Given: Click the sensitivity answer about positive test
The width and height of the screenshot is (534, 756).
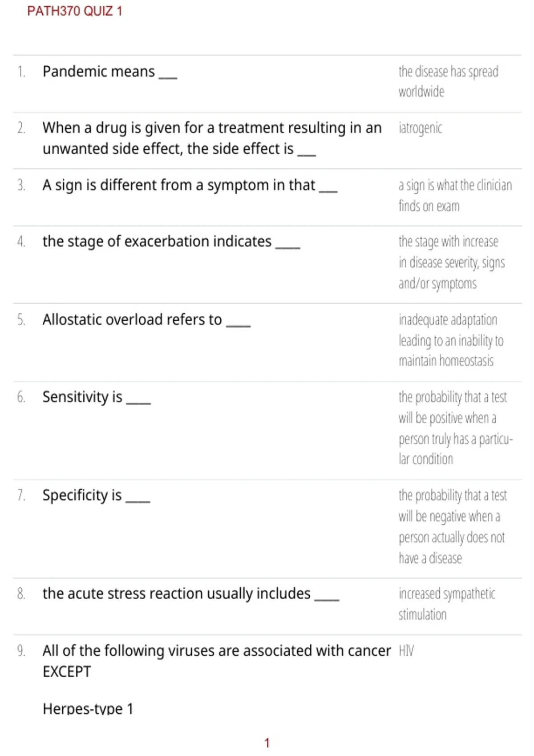Looking at the screenshot, I should pyautogui.click(x=456, y=428).
